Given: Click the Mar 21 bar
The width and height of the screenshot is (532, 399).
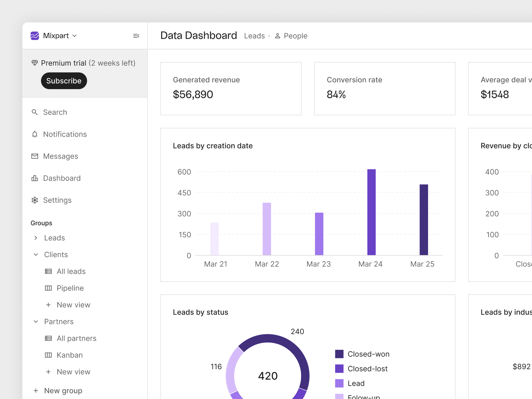Looking at the screenshot, I should 215,239.
